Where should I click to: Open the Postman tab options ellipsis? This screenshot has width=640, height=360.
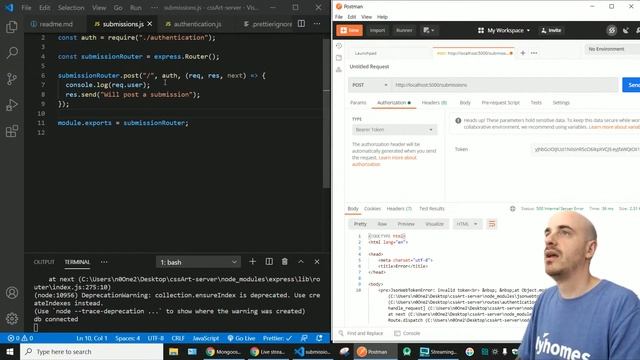(x=534, y=53)
